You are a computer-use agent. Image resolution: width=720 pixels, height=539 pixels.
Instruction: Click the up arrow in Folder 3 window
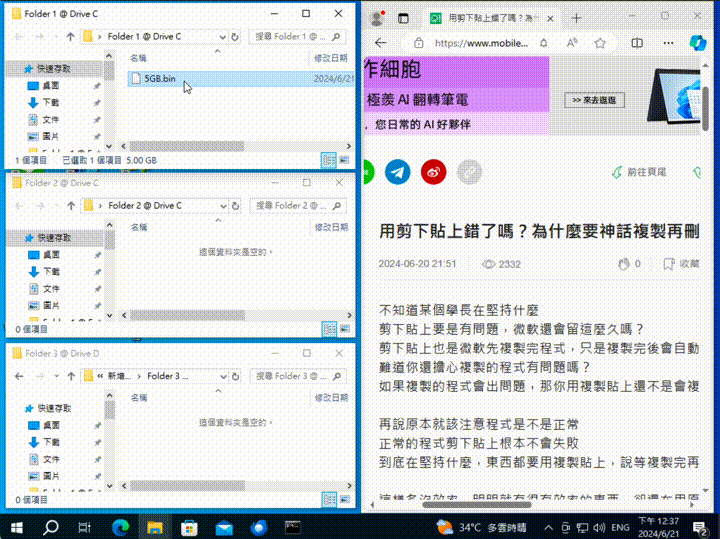[x=71, y=376]
